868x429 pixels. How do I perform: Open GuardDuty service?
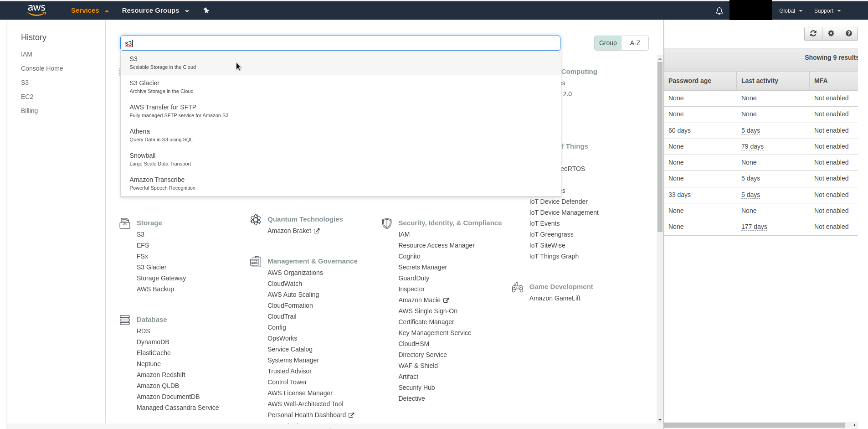tap(414, 278)
